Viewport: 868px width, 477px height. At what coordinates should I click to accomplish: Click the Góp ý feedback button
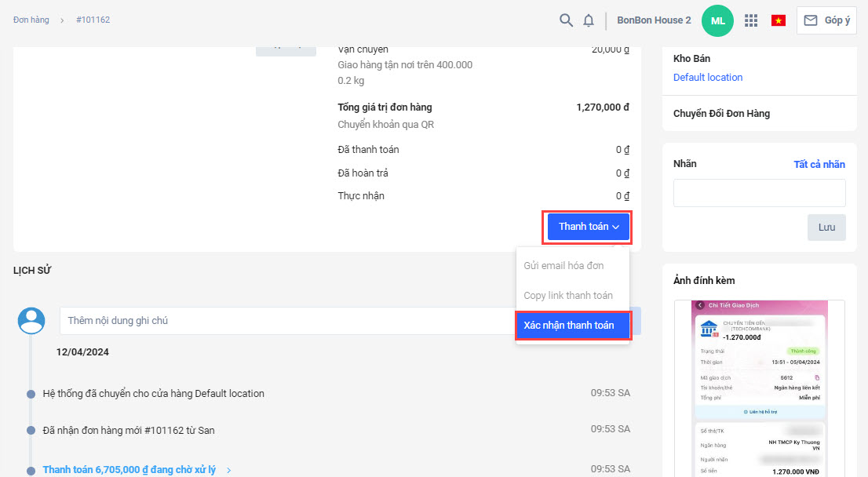(826, 20)
